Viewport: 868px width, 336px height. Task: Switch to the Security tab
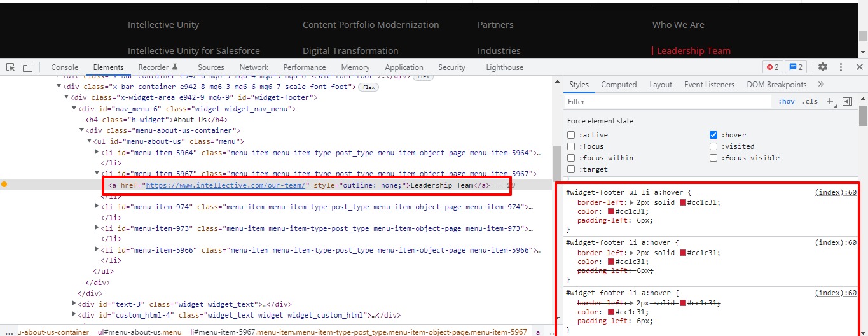coord(451,67)
